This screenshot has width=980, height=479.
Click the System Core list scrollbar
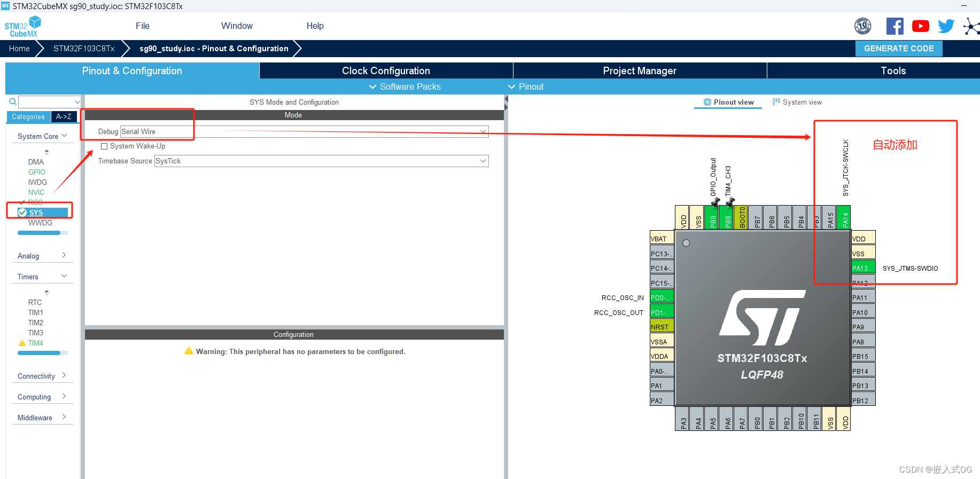pos(42,233)
